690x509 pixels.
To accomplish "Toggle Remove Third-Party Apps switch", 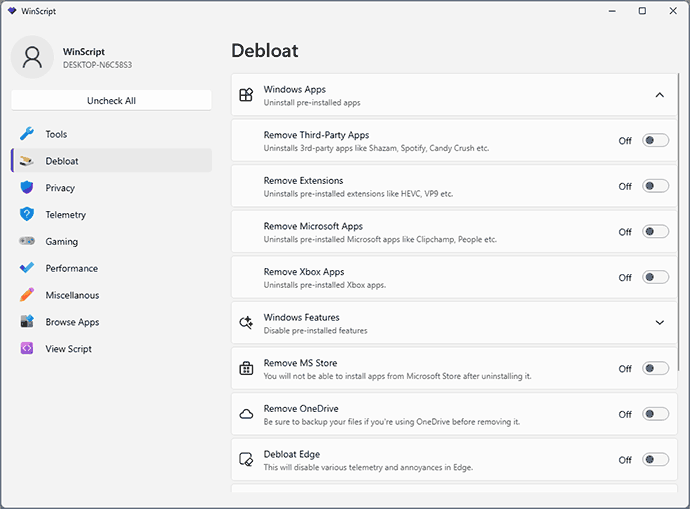I will tap(655, 140).
